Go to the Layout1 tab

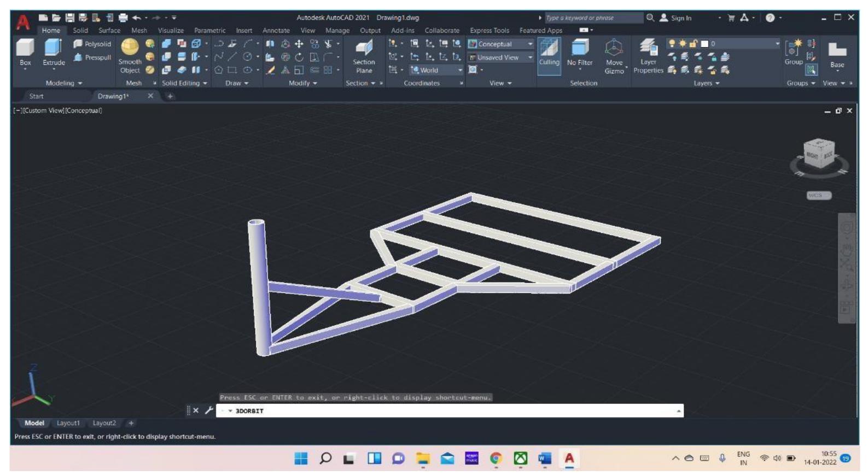68,423
